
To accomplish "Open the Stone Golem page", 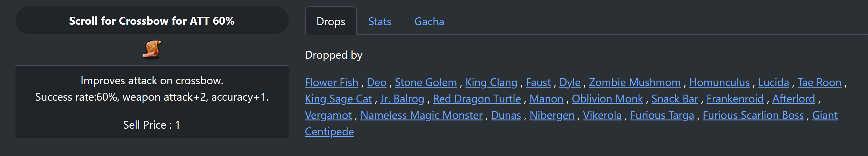I will coord(426,82).
